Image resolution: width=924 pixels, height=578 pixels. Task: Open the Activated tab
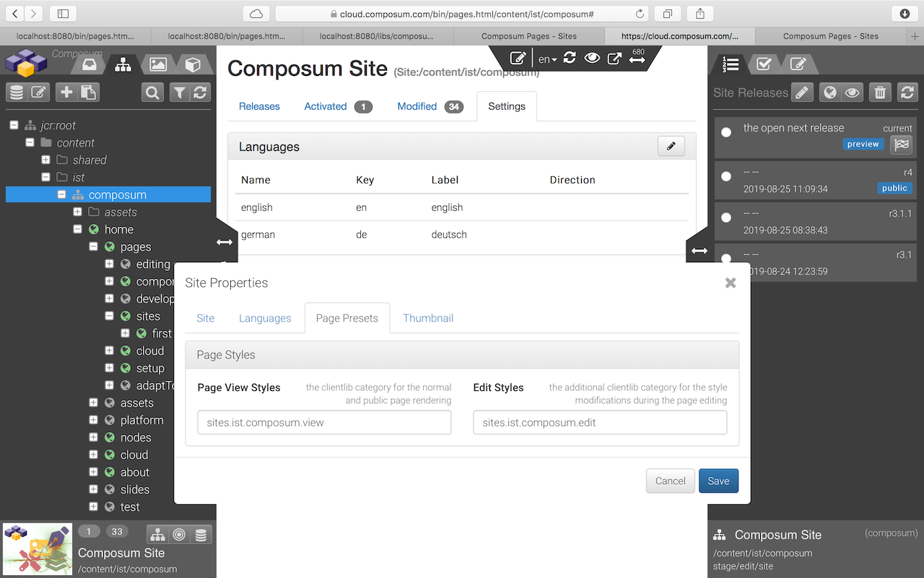click(339, 106)
